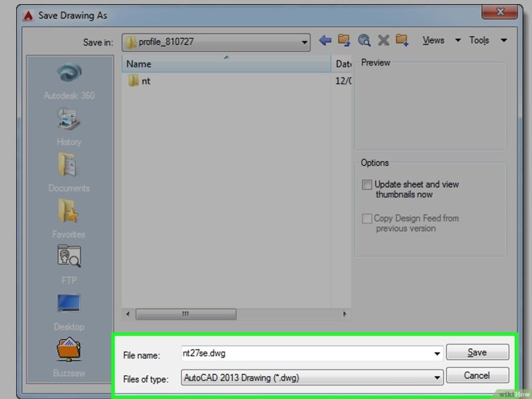Select the folder name 'nt'

coord(146,81)
